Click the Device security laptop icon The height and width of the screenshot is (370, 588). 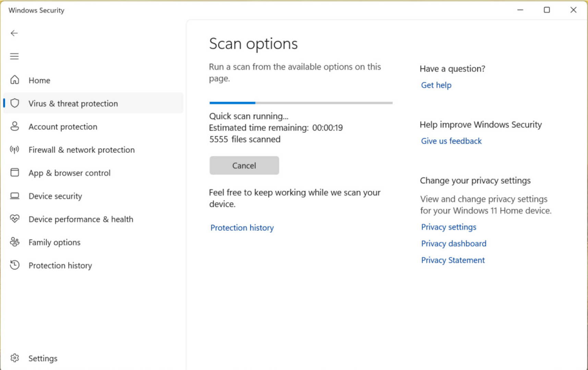point(15,196)
